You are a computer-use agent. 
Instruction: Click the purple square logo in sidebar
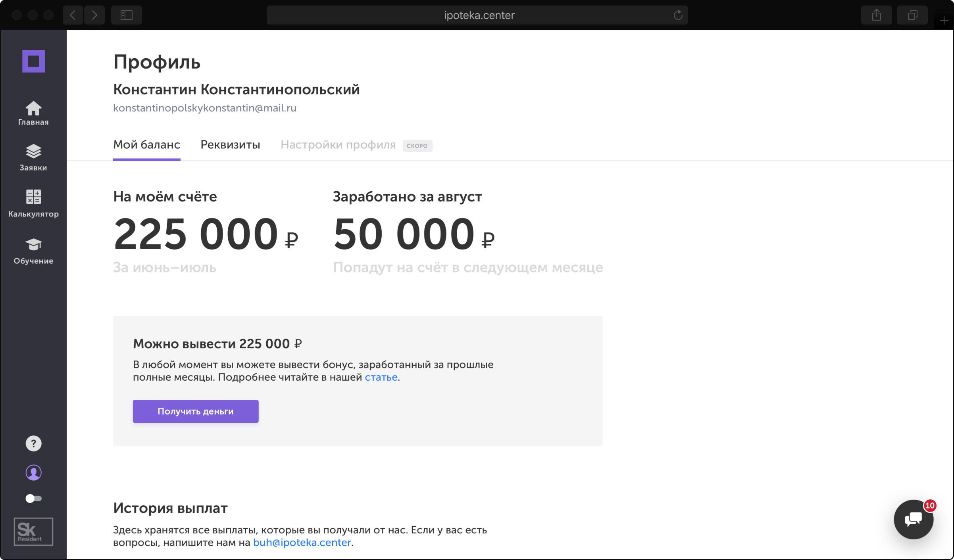pos(33,61)
